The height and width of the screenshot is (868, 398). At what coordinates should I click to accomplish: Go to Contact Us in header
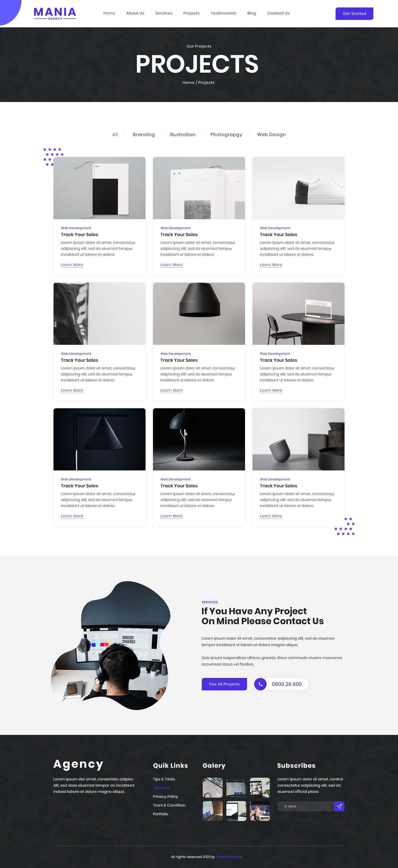click(278, 13)
